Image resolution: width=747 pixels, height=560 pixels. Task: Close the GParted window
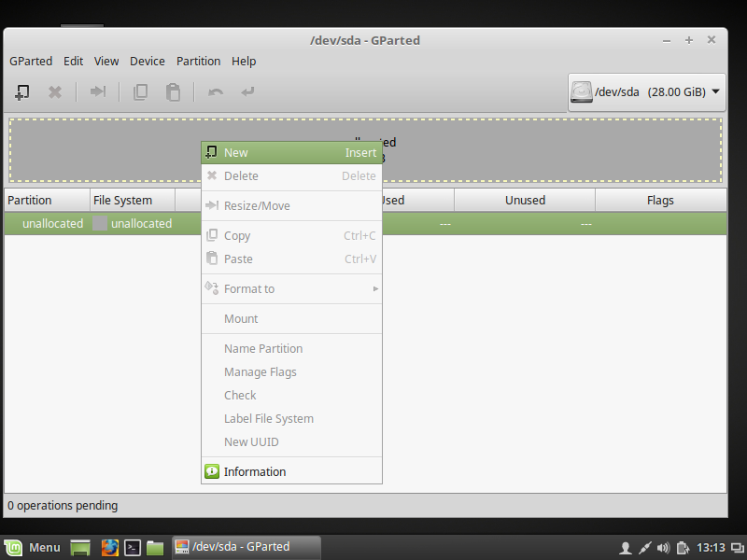tap(712, 40)
